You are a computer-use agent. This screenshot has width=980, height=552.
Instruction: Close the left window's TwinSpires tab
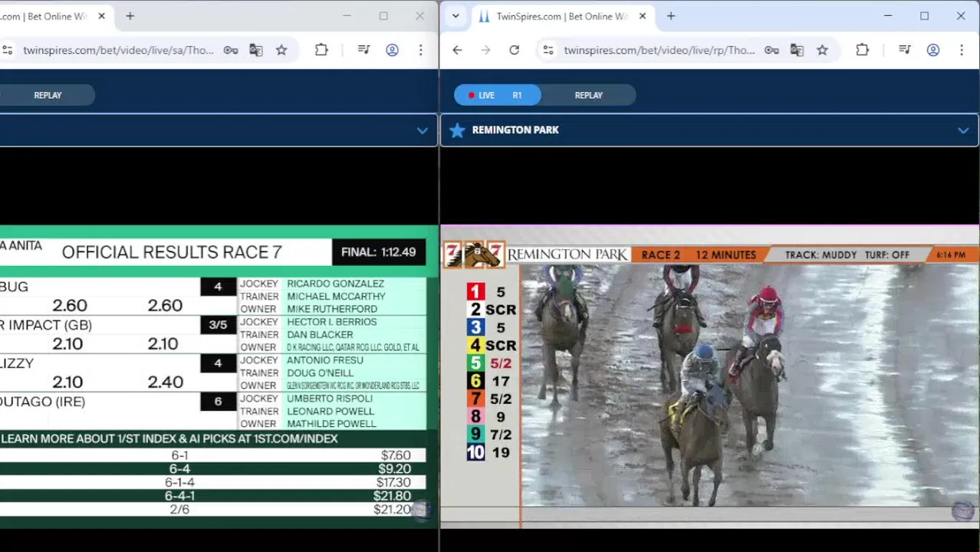pos(101,16)
